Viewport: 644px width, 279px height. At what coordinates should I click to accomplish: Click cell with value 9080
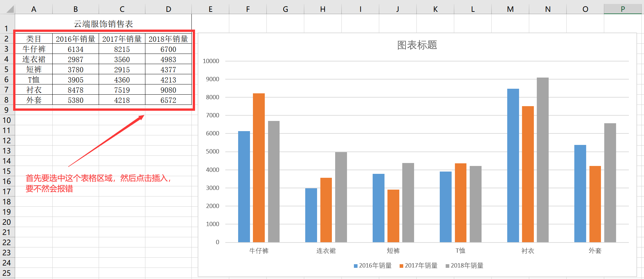click(x=168, y=90)
